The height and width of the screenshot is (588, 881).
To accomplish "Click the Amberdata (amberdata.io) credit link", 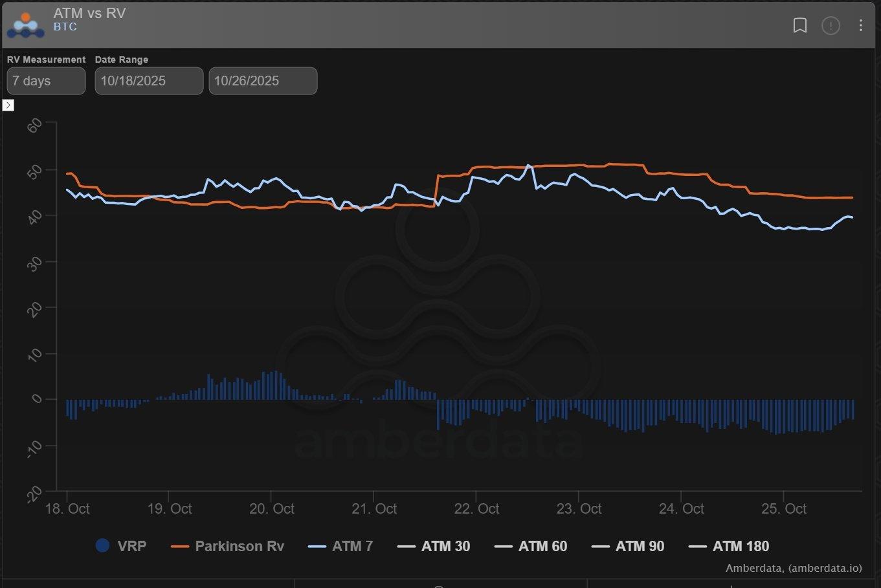I will point(794,568).
